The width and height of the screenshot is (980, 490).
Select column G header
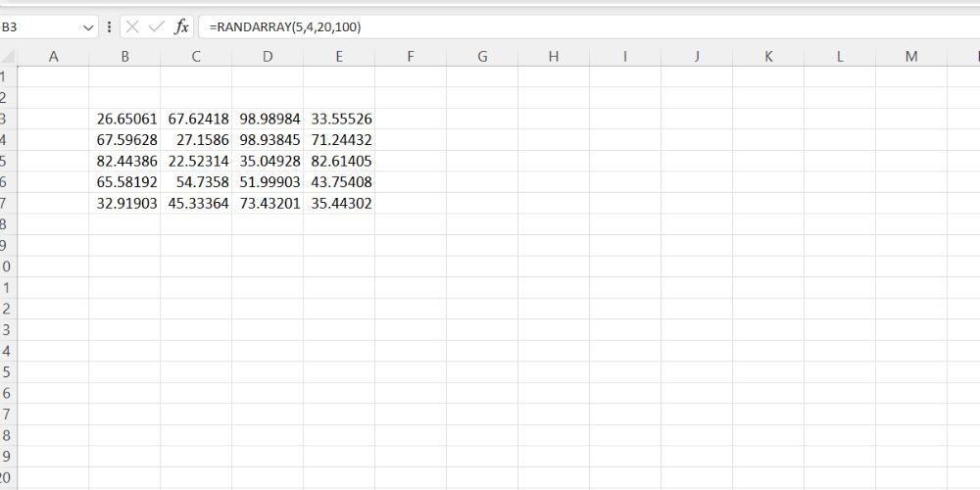click(482, 57)
